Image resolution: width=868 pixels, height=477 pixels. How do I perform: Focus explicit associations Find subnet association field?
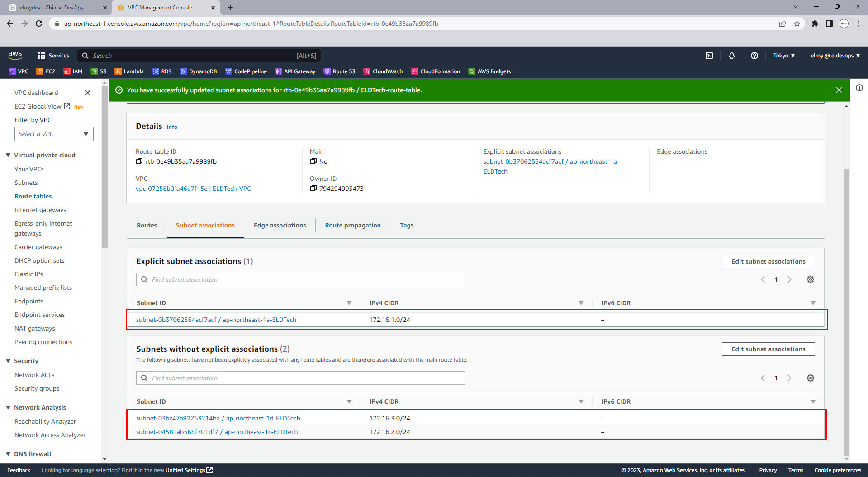pos(300,279)
